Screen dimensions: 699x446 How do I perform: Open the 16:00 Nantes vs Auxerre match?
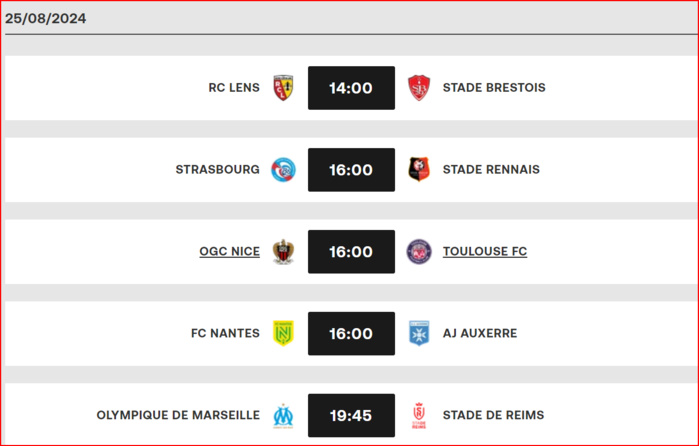coord(351,334)
